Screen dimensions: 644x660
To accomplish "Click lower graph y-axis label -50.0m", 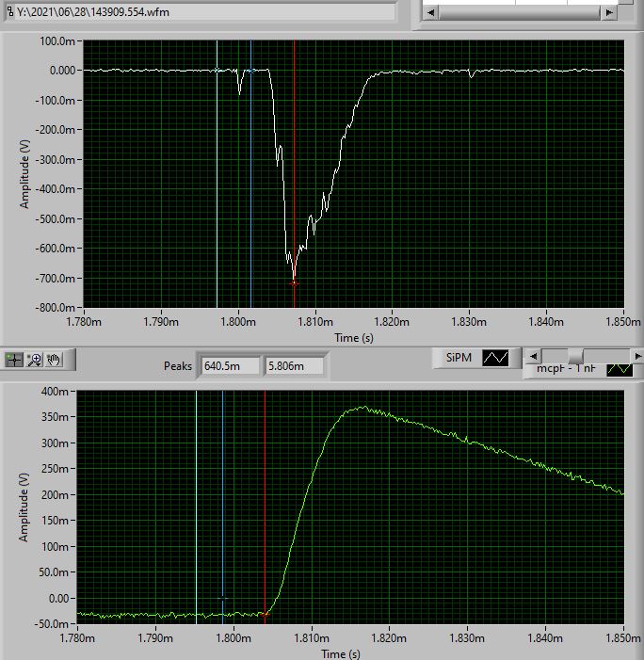I will point(53,624).
